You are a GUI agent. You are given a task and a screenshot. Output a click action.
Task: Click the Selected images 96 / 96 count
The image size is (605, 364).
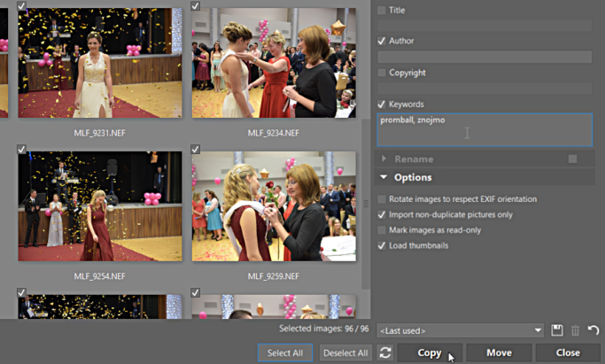pyautogui.click(x=323, y=329)
